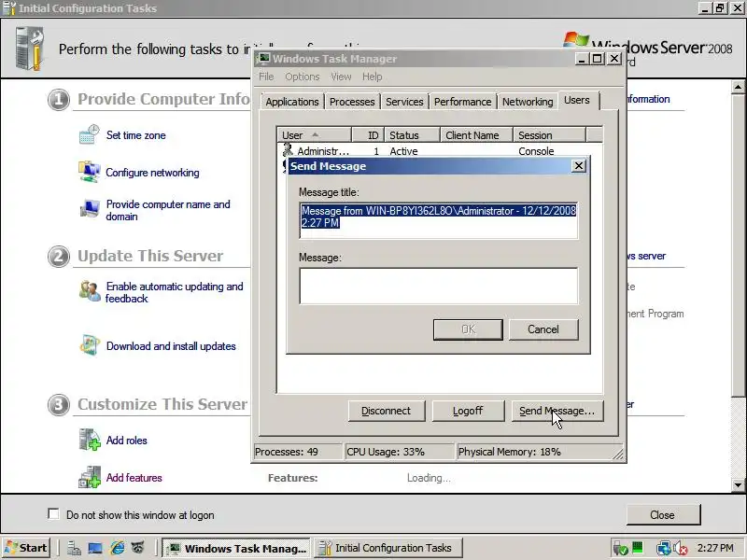Open the Set time zone link
This screenshot has width=747, height=560.
[135, 135]
